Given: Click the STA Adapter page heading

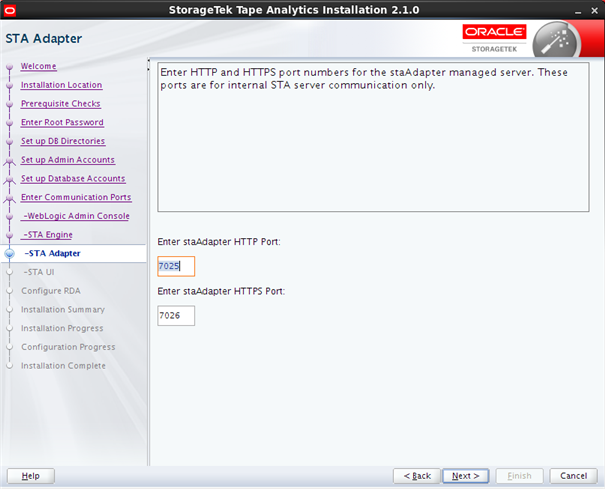Looking at the screenshot, I should pyautogui.click(x=44, y=39).
